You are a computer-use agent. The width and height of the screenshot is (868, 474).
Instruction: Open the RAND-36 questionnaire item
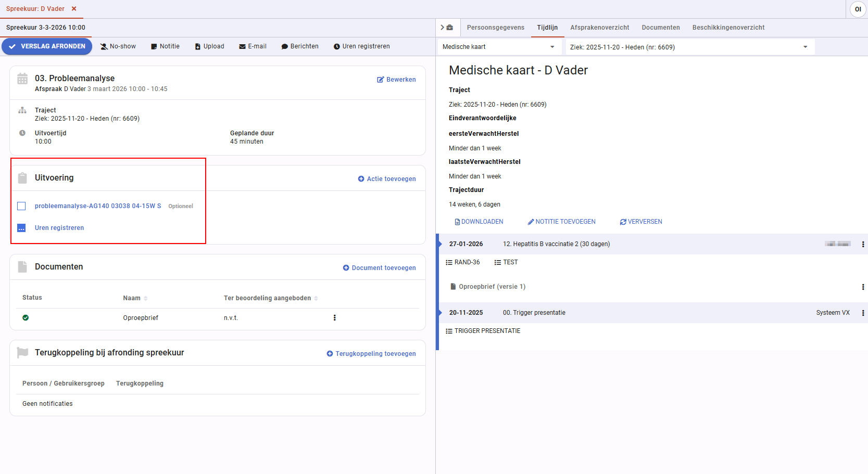tap(463, 262)
